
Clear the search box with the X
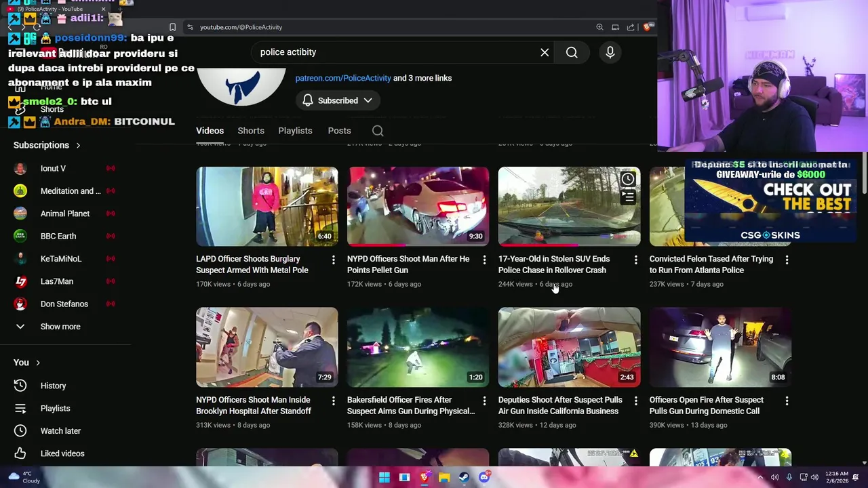pyautogui.click(x=545, y=52)
